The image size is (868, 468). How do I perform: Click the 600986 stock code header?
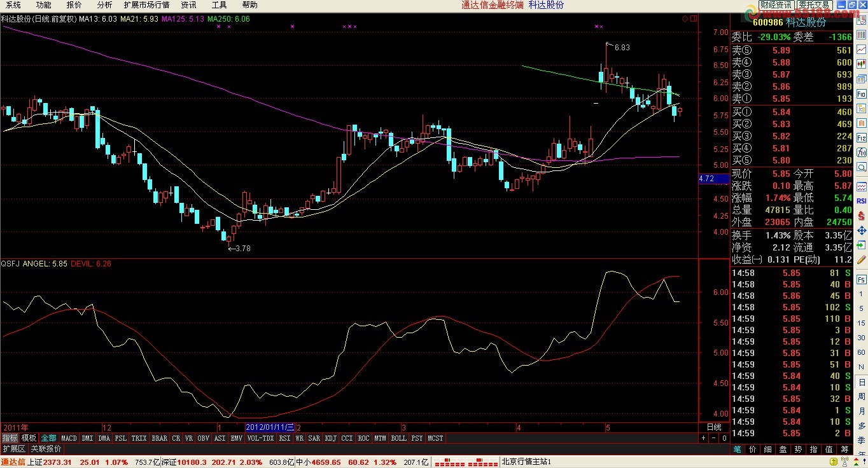[767, 22]
